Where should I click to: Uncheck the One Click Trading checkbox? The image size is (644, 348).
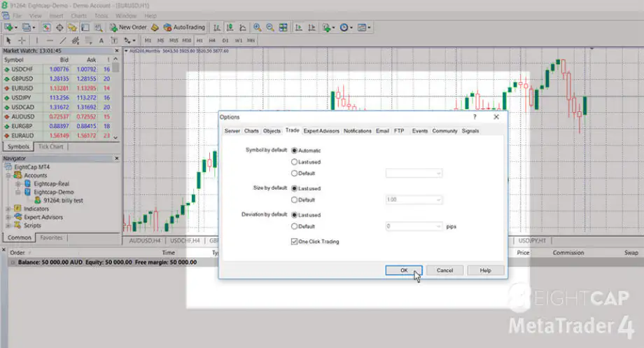[294, 241]
